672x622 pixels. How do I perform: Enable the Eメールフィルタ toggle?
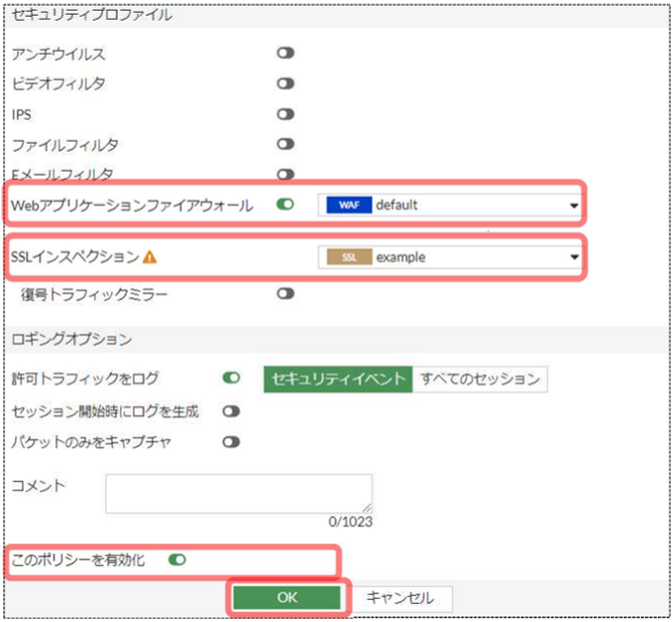pyautogui.click(x=286, y=174)
